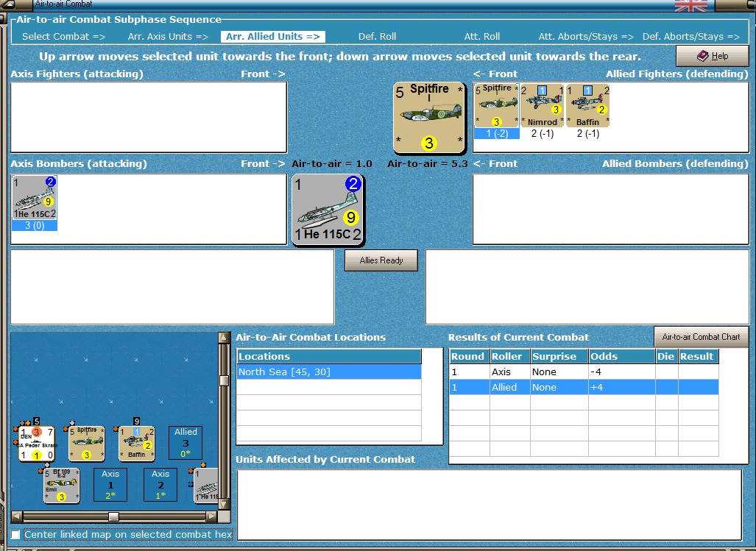756x551 pixels.
Task: Click the Allied 3 marker on the map
Action: [x=186, y=443]
